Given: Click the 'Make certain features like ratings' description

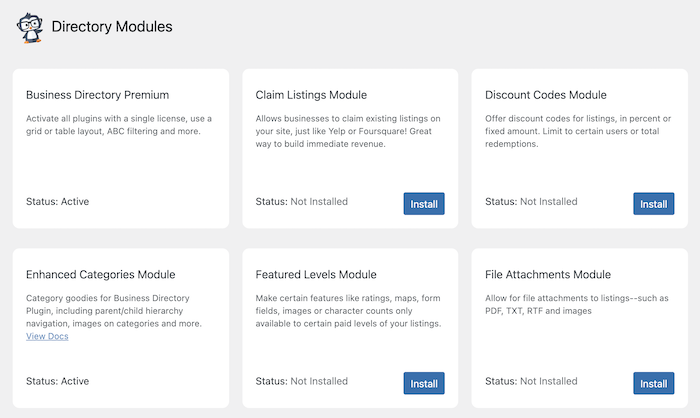Looking at the screenshot, I should point(348,310).
